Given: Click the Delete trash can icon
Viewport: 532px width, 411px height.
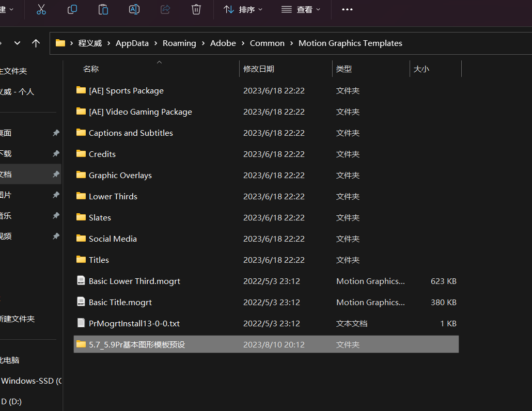Looking at the screenshot, I should tap(196, 9).
